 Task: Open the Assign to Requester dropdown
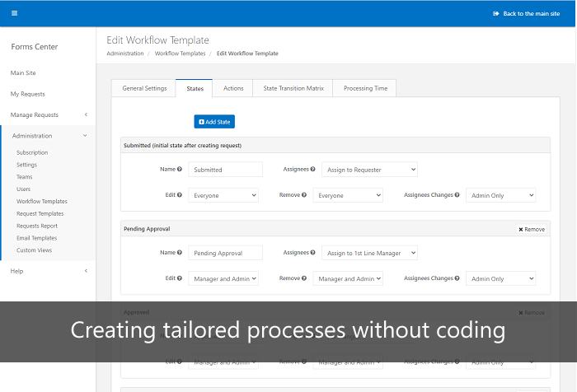pyautogui.click(x=370, y=170)
